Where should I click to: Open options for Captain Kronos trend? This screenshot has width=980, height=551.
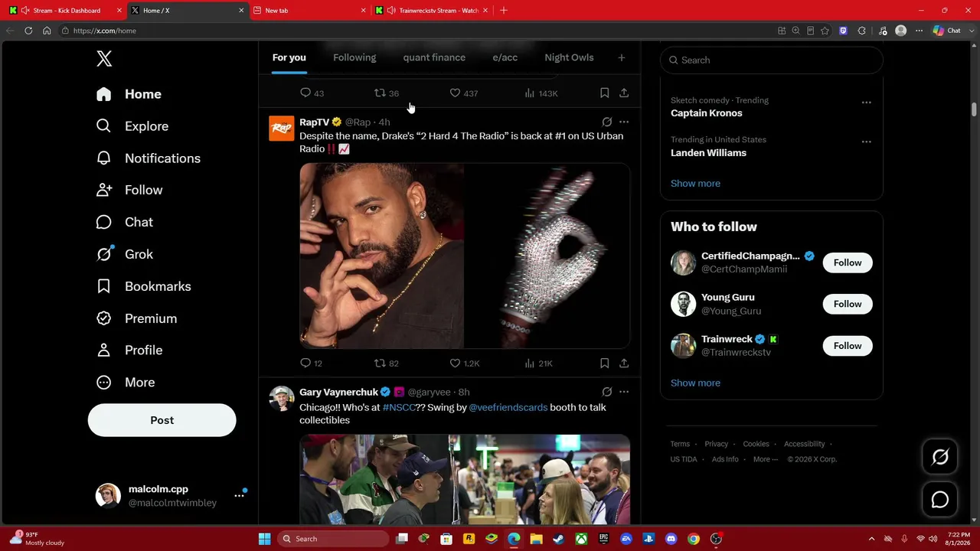866,102
